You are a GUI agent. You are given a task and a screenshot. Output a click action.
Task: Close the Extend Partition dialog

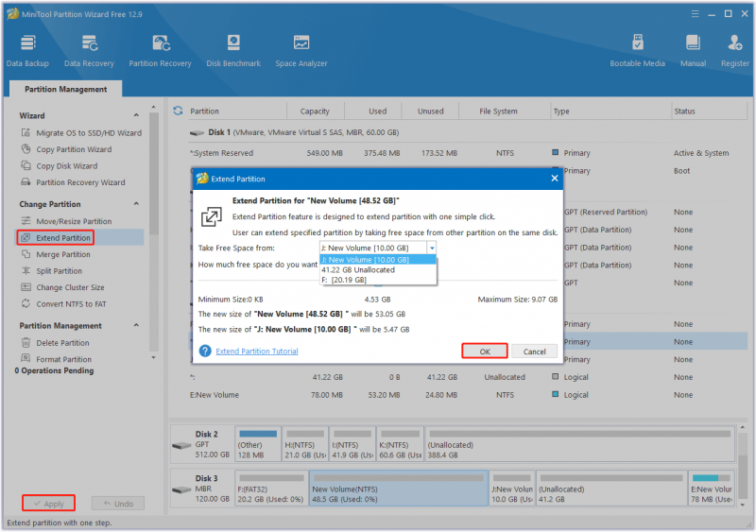(555, 179)
